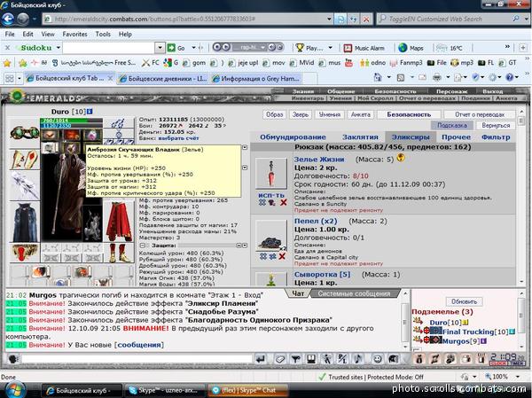Open the Tools menu
The image size is (532, 398).
tap(103, 34)
